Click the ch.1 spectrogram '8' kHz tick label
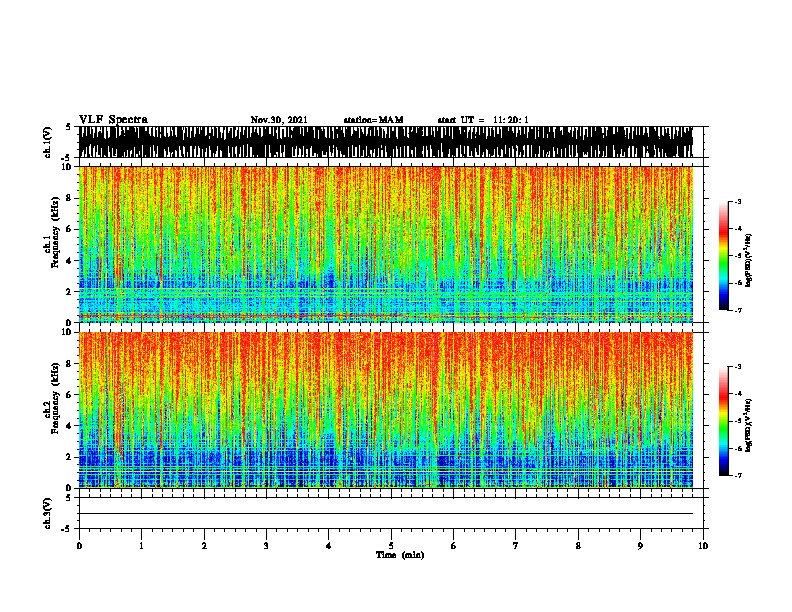The width and height of the screenshot is (792, 612). pos(70,198)
